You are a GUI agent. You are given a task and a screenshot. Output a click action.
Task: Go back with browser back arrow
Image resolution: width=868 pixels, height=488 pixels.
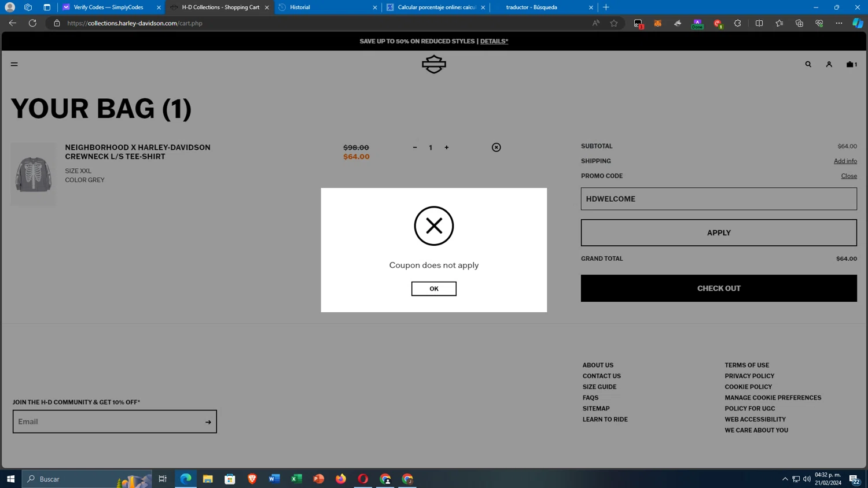click(12, 23)
